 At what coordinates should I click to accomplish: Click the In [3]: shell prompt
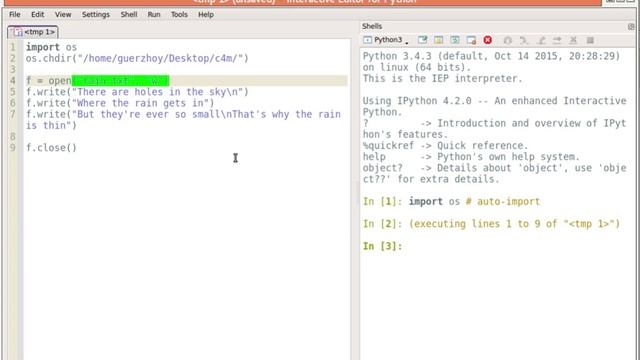click(382, 246)
